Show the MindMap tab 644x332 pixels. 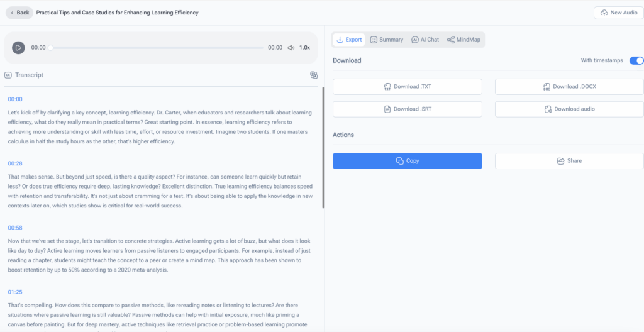(x=464, y=40)
